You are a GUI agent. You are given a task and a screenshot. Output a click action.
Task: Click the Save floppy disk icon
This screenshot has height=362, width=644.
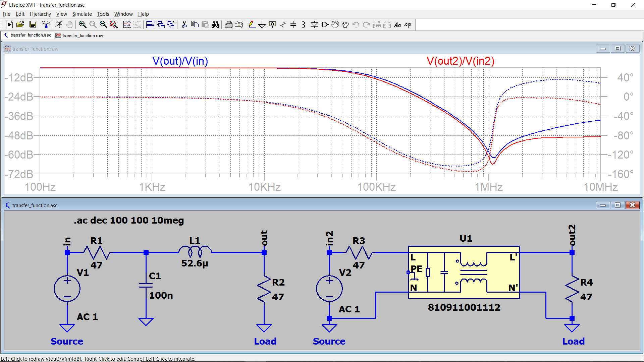(33, 24)
